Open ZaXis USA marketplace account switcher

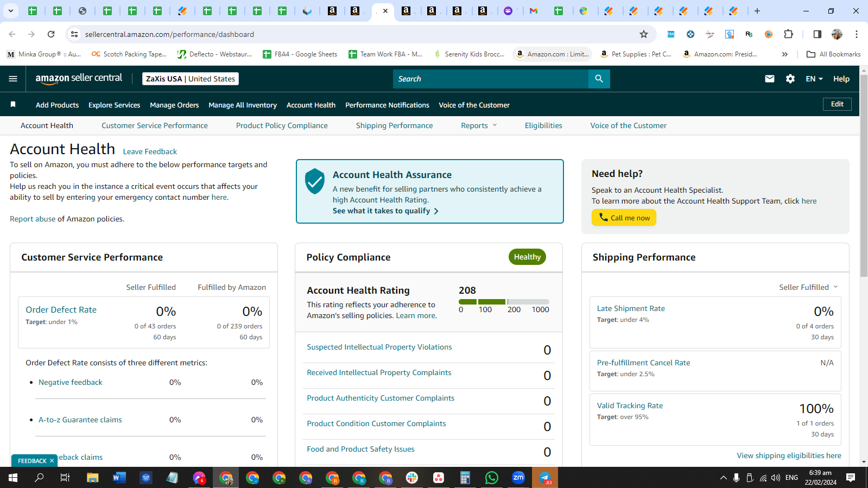tap(191, 79)
